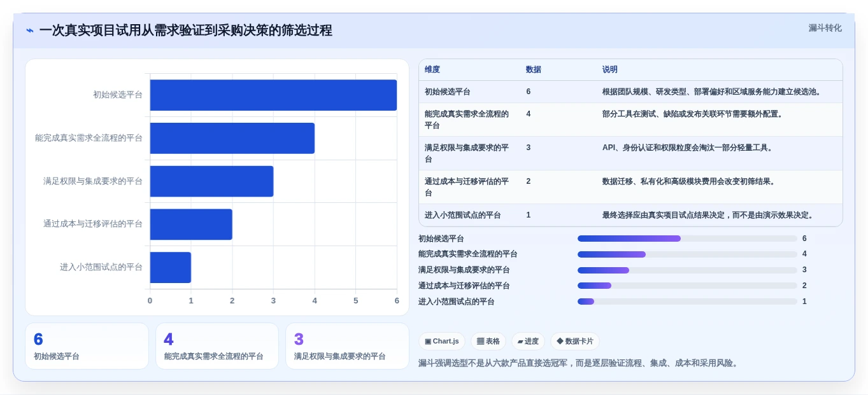Select the 数据卡片 chip
Image resolution: width=868 pixels, height=395 pixels.
[574, 342]
